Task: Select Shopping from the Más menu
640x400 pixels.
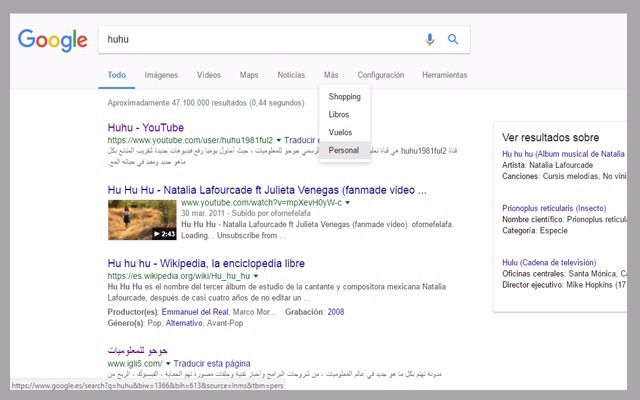Action: 344,97
